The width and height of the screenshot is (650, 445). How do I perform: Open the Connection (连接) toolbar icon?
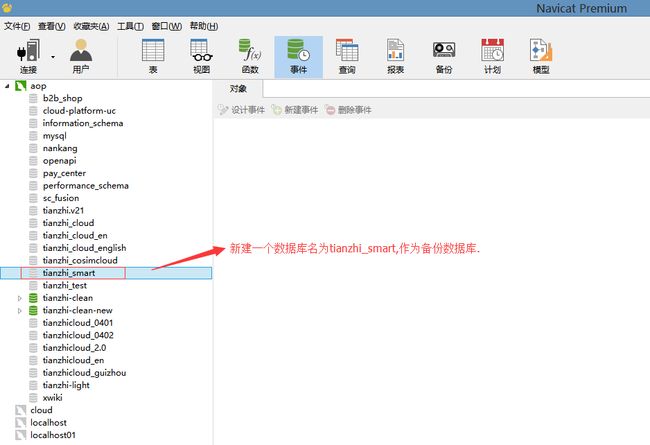pos(28,56)
